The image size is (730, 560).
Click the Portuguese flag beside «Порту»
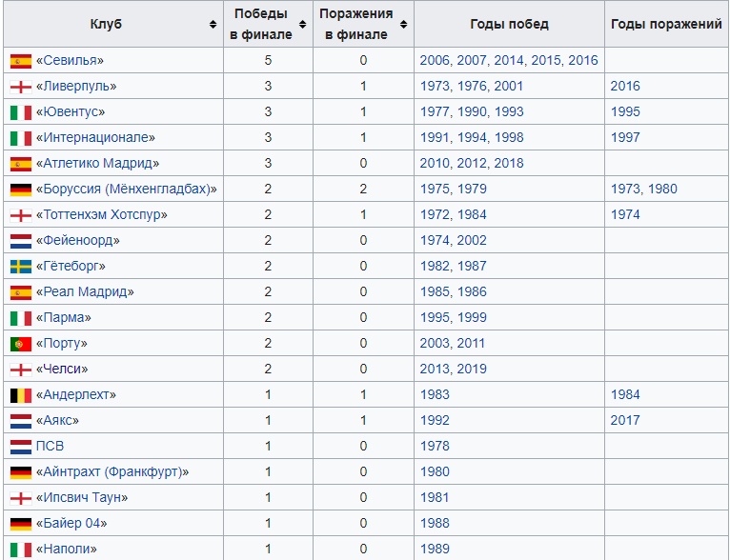21,344
